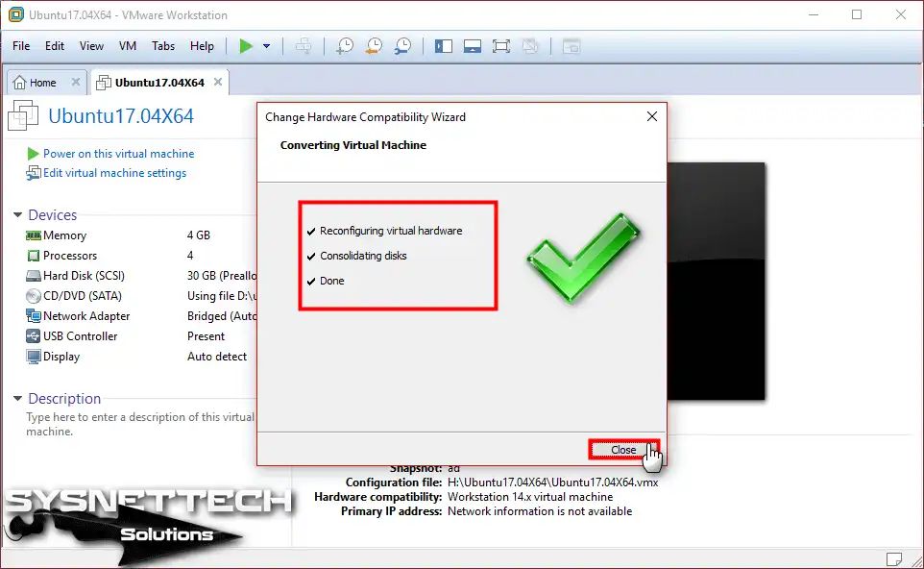924x569 pixels.
Task: Click the VM screen thumbnail preview
Action: coord(716,282)
